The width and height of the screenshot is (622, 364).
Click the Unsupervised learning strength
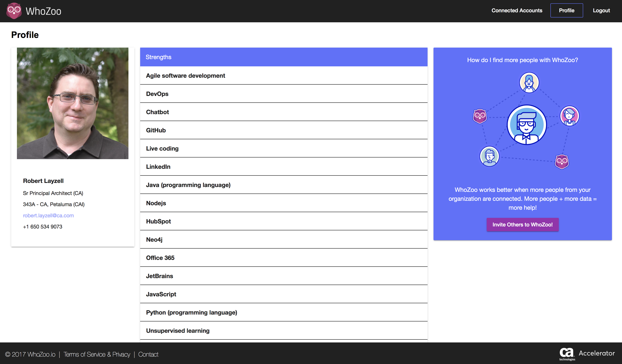284,331
